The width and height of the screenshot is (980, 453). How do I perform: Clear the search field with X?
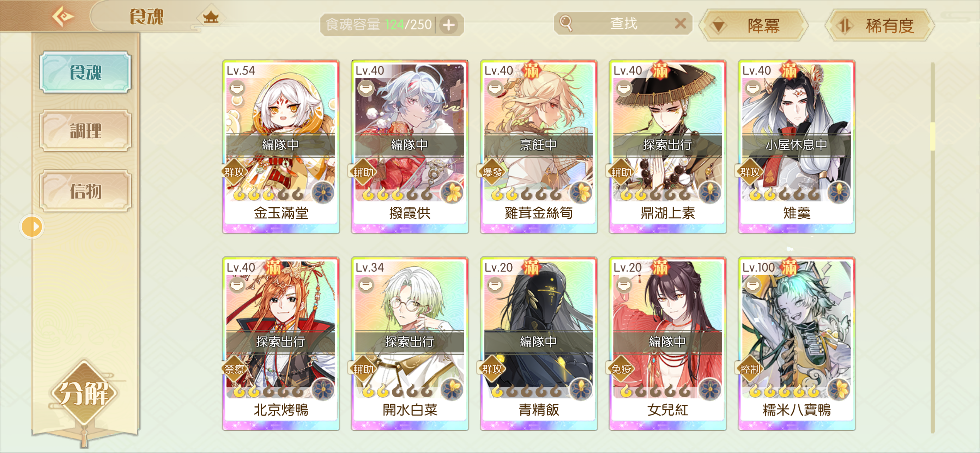pos(680,24)
